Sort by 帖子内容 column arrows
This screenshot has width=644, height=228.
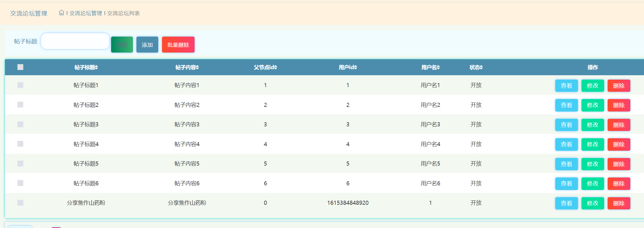click(x=197, y=67)
